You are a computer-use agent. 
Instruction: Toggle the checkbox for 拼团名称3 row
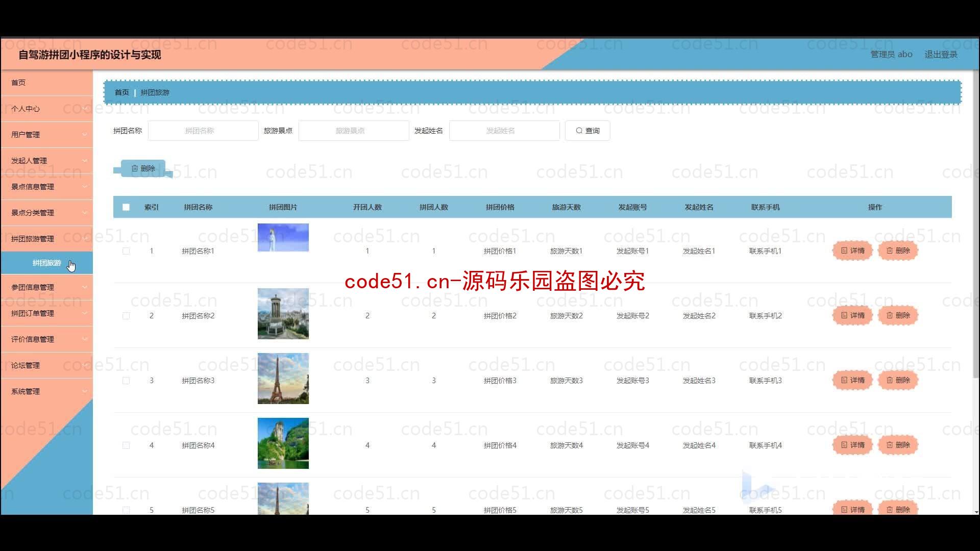tap(126, 380)
